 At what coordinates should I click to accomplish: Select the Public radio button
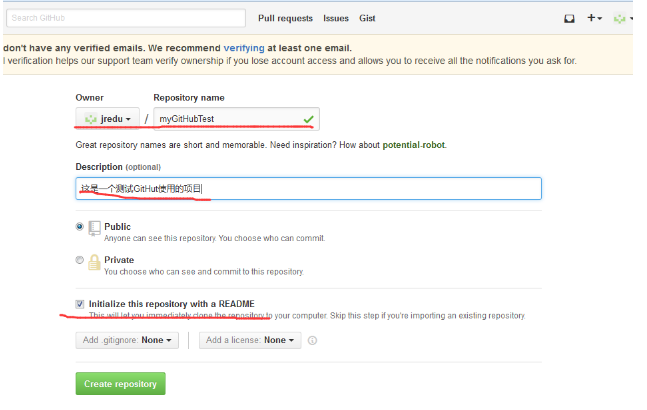click(x=80, y=226)
